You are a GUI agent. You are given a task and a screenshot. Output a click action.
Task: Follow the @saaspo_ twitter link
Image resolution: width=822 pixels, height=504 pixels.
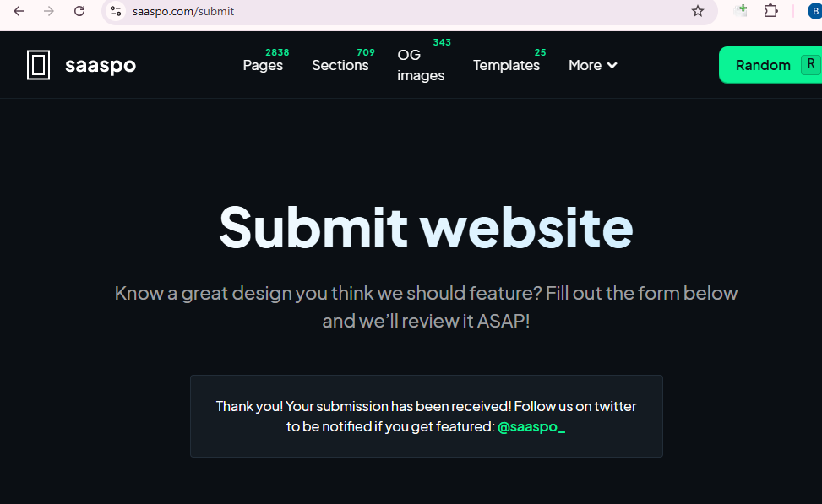[x=531, y=426]
